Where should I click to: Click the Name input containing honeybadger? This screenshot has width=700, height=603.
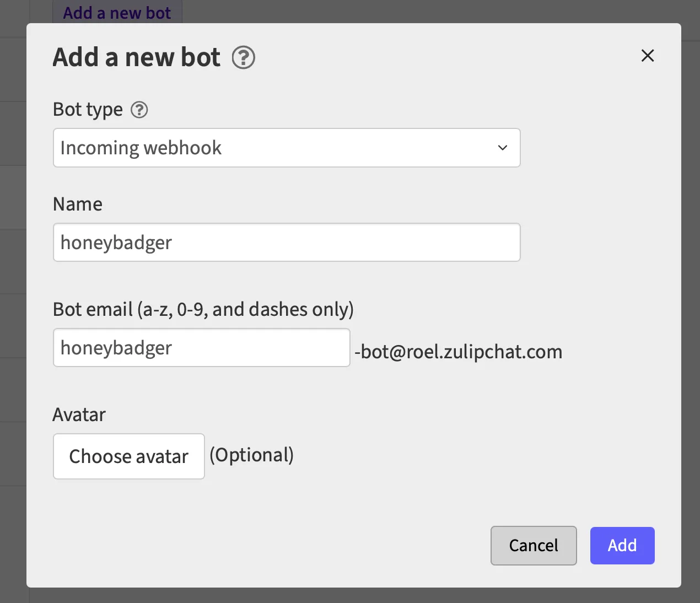[x=287, y=242]
